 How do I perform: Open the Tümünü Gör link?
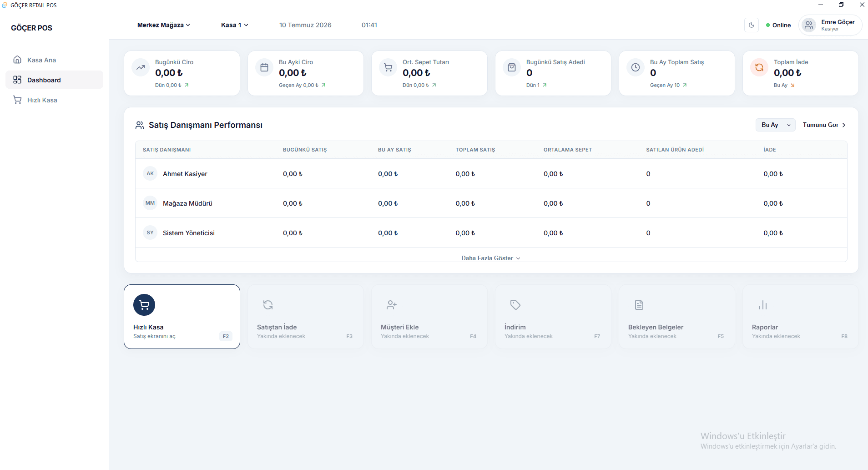click(x=824, y=125)
